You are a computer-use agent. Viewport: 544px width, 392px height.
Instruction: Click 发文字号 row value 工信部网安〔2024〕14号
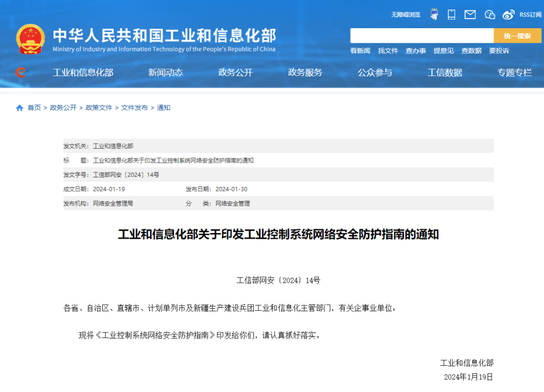(126, 175)
